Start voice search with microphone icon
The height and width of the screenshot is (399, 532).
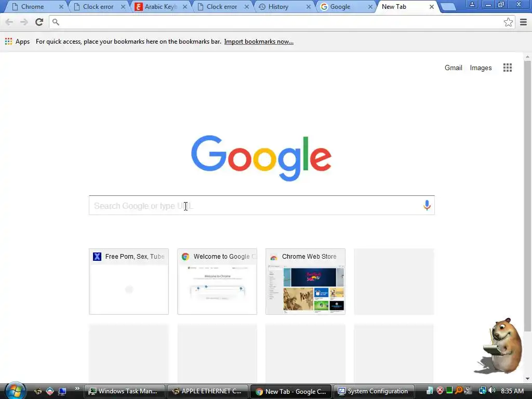(x=427, y=205)
